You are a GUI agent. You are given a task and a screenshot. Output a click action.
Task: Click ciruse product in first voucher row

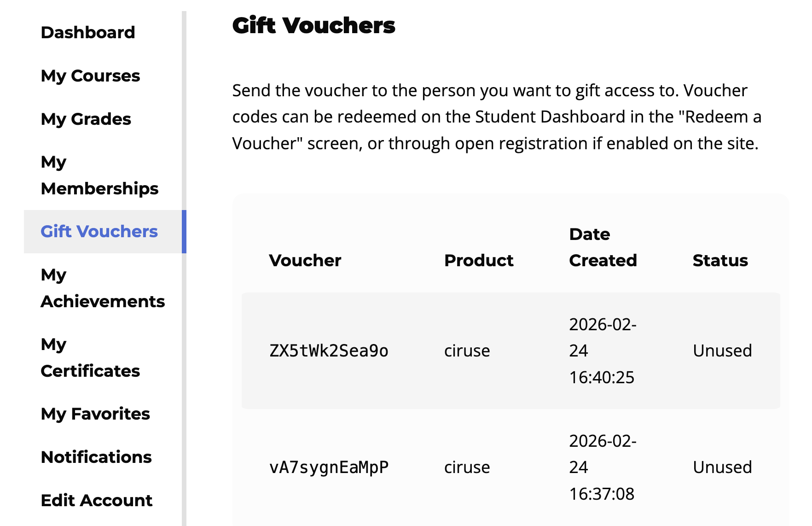pyautogui.click(x=467, y=351)
